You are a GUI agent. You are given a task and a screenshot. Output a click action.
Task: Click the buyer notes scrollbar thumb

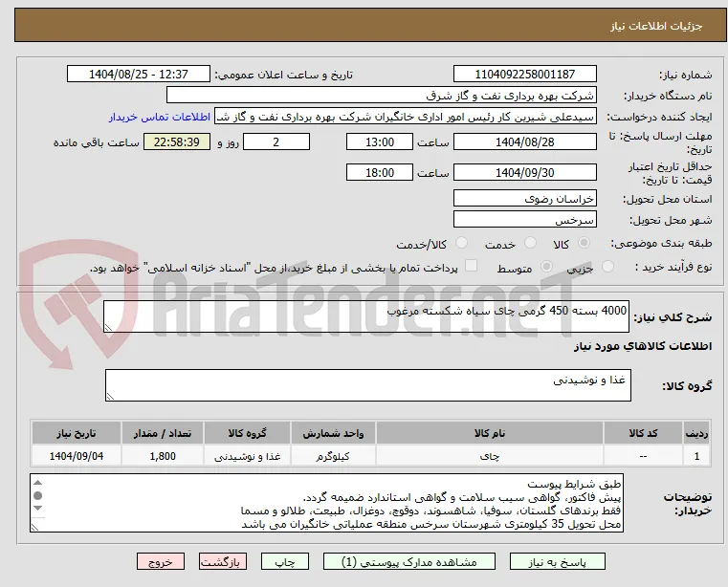coord(38,495)
